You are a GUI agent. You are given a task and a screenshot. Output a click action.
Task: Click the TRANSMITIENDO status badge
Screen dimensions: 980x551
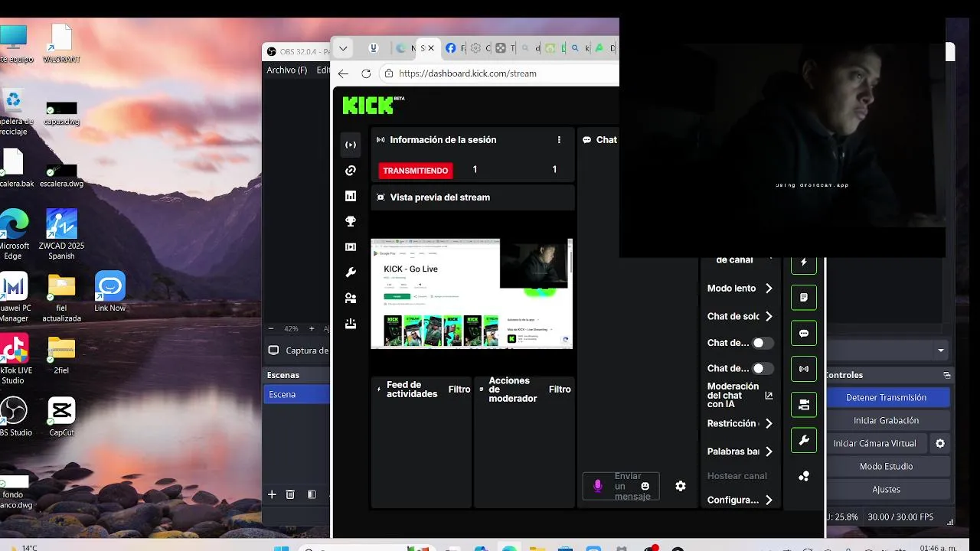tap(416, 171)
